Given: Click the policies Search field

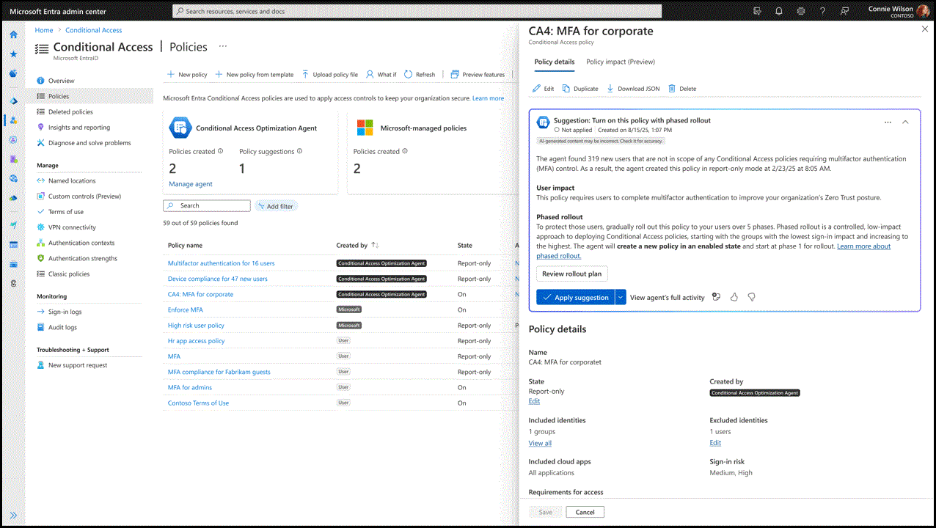Looking at the screenshot, I should coord(207,205).
